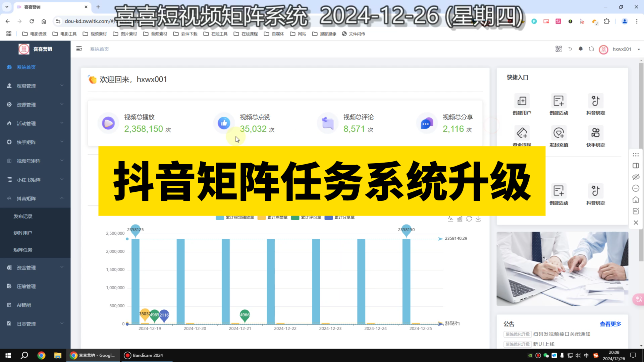Open the 快手绑定 shortcut
Screen dimensions: 644x362
click(x=596, y=136)
